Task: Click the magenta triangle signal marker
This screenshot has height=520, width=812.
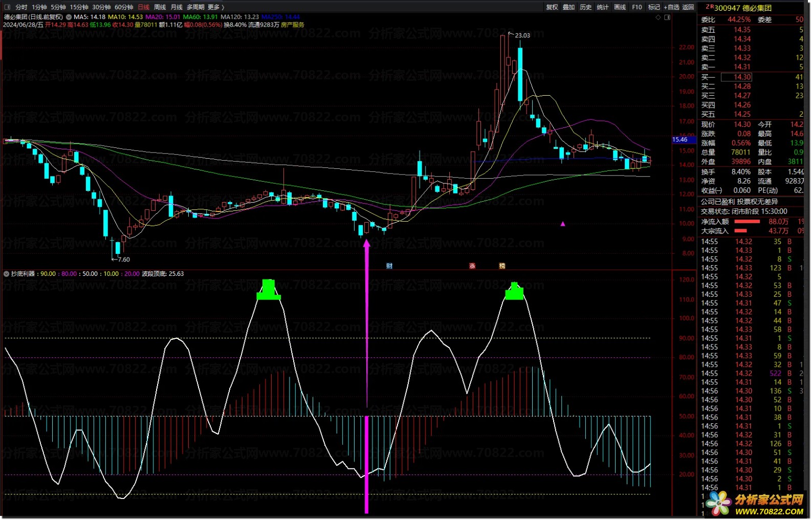Action: coord(563,224)
